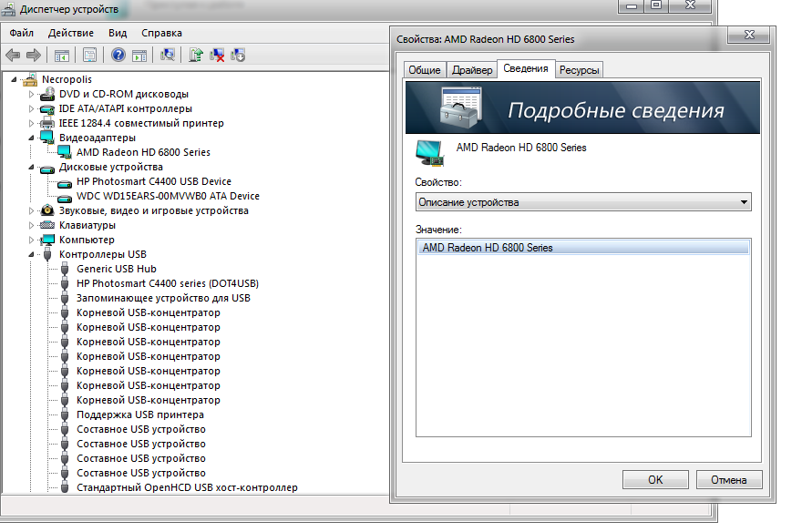The height and width of the screenshot is (532, 802).
Task: Expand the Клавиатуры category
Action: coord(31,225)
